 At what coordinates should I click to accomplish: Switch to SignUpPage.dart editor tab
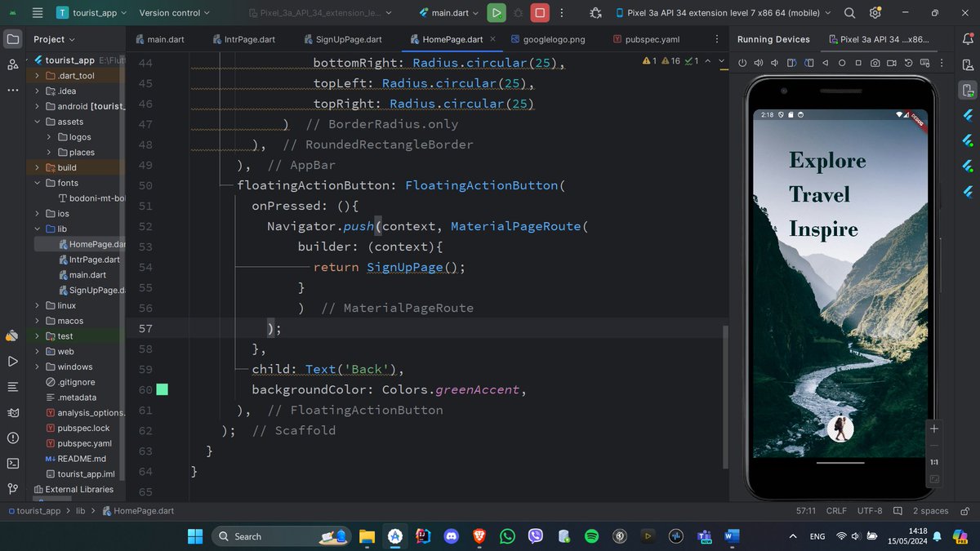click(342, 39)
